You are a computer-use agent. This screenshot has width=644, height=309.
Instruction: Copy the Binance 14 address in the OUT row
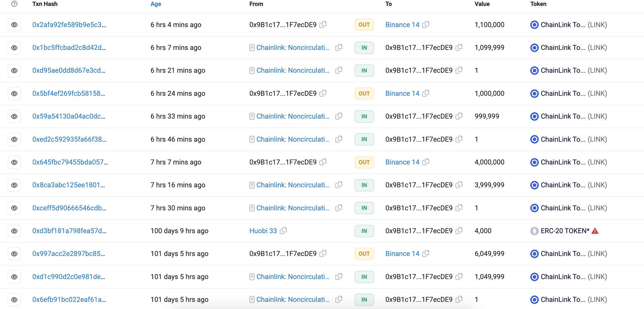[x=426, y=24]
